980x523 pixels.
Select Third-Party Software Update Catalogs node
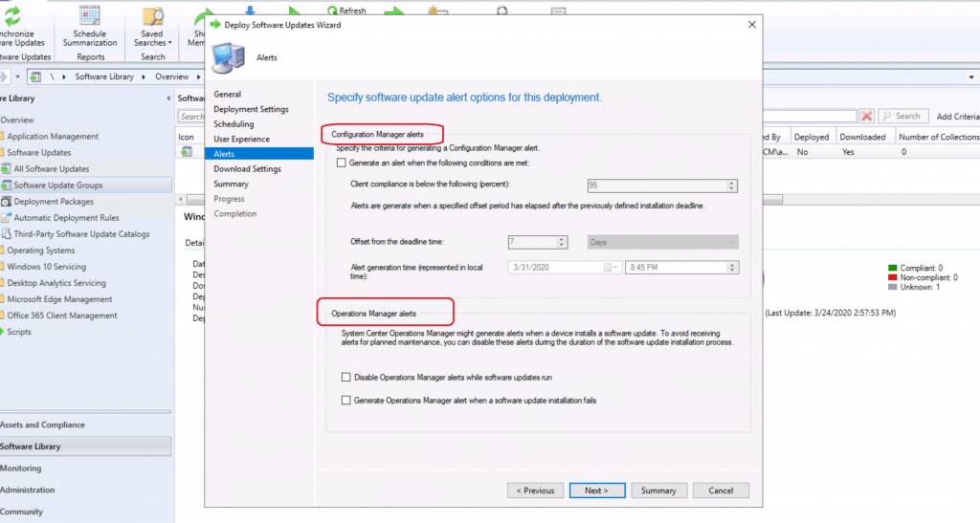point(82,234)
